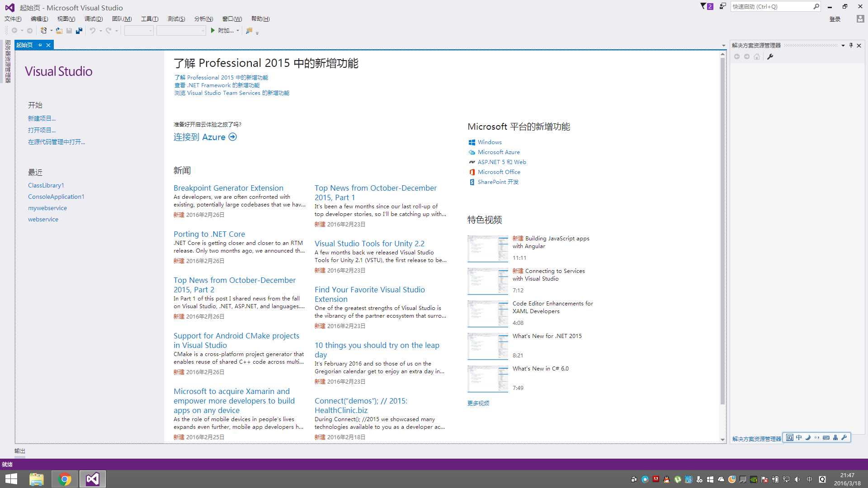Click the 打开项目... link
The image size is (868, 488).
click(42, 130)
